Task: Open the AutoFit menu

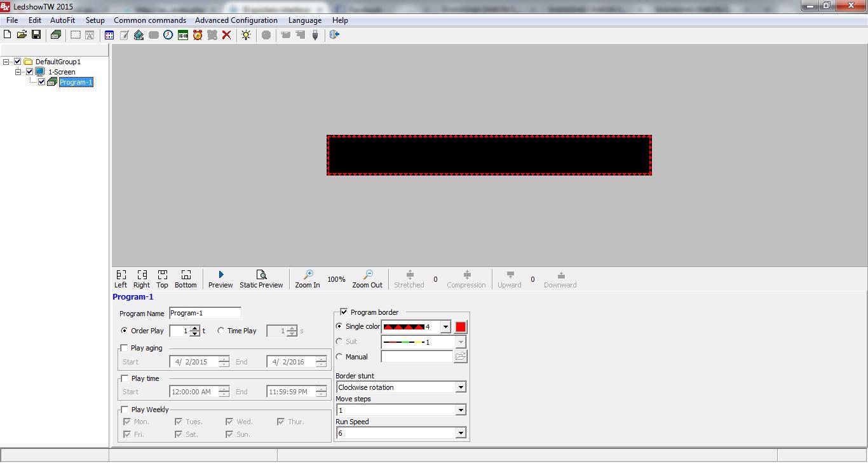Action: [x=63, y=20]
